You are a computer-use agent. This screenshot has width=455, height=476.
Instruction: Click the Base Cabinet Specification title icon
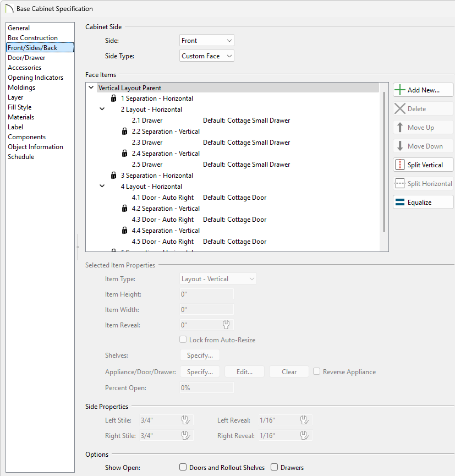pos(9,8)
